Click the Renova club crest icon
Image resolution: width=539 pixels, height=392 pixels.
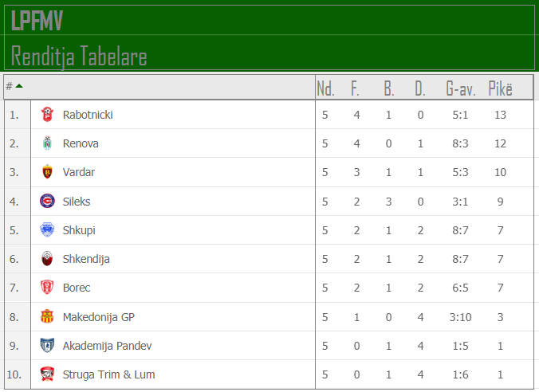(x=47, y=143)
